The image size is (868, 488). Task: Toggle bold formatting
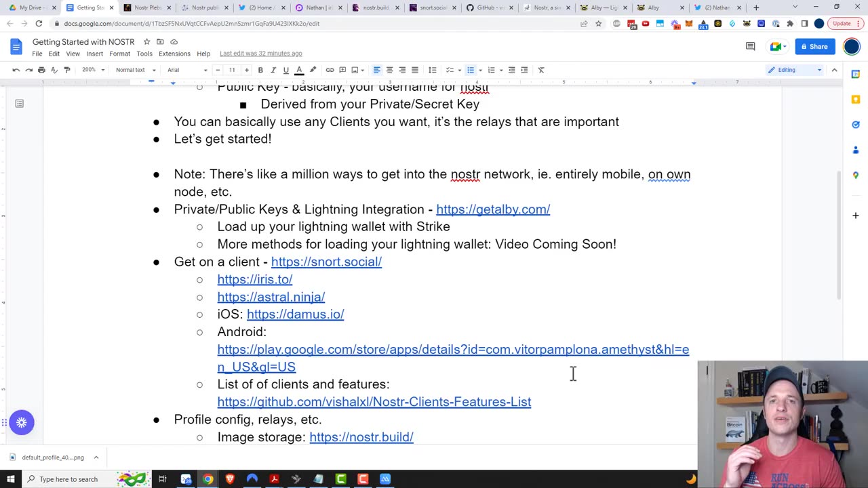point(260,70)
